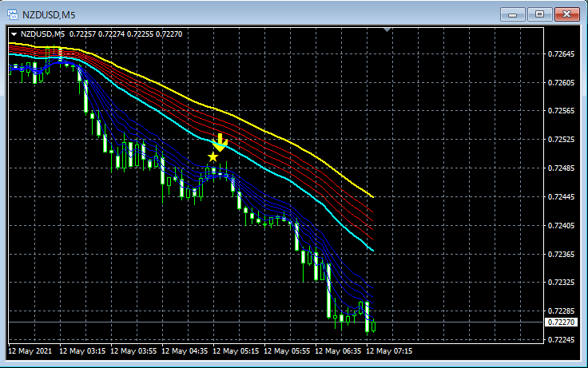This screenshot has height=368, width=588.
Task: Click the 0.72485 price scale label
Action: 561,168
